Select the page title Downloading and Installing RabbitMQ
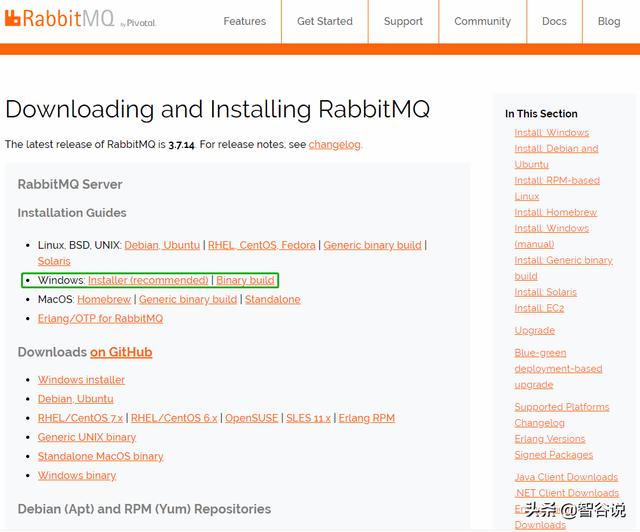 218,110
